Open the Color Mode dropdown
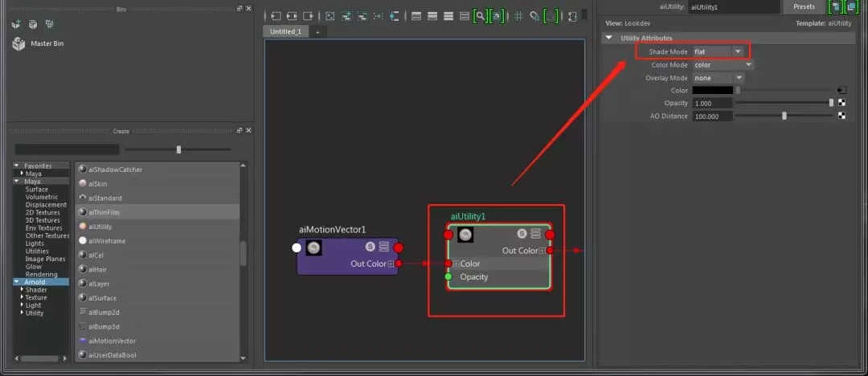The width and height of the screenshot is (868, 376). [x=723, y=65]
